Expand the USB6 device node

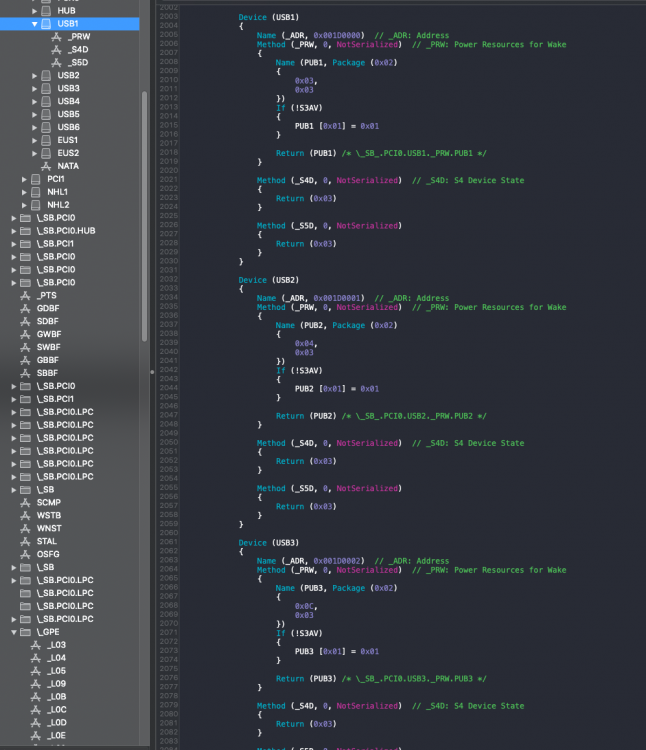point(34,127)
